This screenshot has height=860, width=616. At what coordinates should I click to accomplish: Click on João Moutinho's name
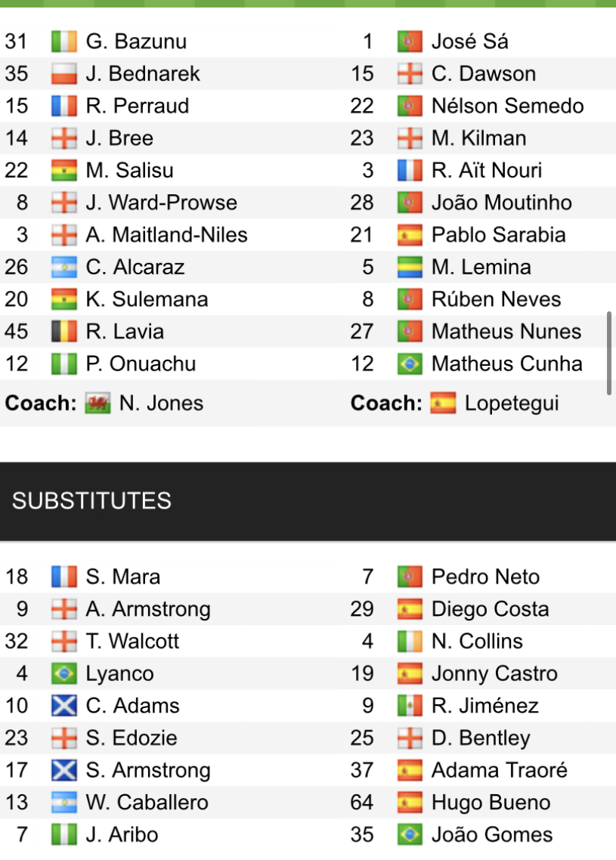pos(501,203)
